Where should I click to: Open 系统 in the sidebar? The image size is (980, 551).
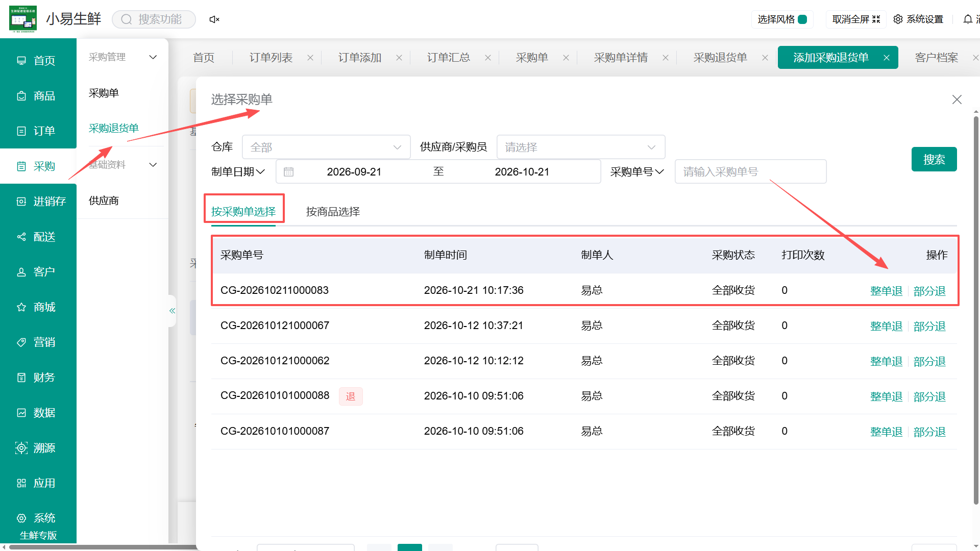pyautogui.click(x=38, y=518)
